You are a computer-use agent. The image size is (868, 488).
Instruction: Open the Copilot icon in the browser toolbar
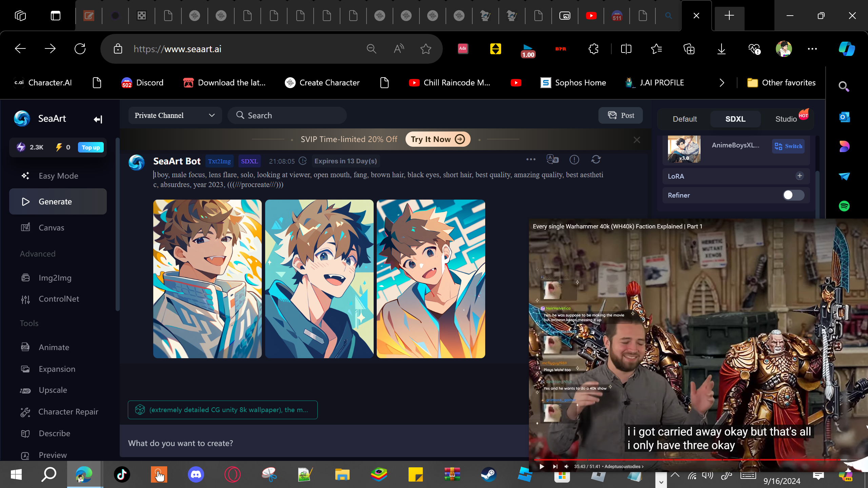847,49
